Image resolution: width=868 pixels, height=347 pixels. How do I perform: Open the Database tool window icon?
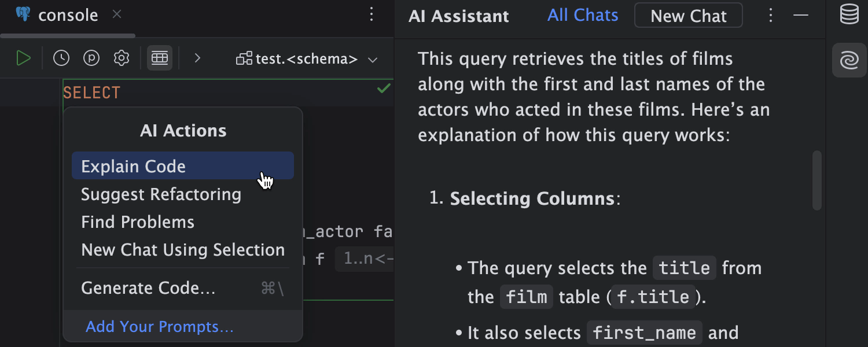849,15
